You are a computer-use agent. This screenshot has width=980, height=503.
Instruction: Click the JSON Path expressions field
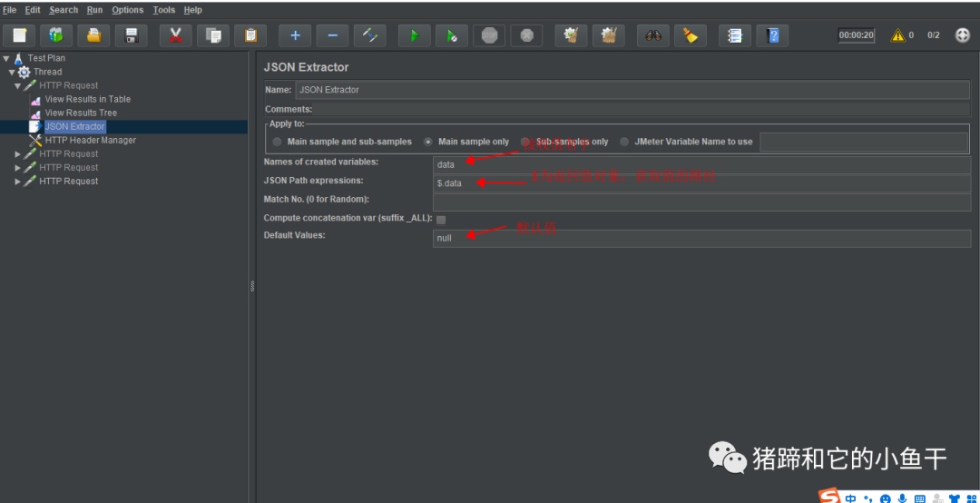click(x=701, y=184)
